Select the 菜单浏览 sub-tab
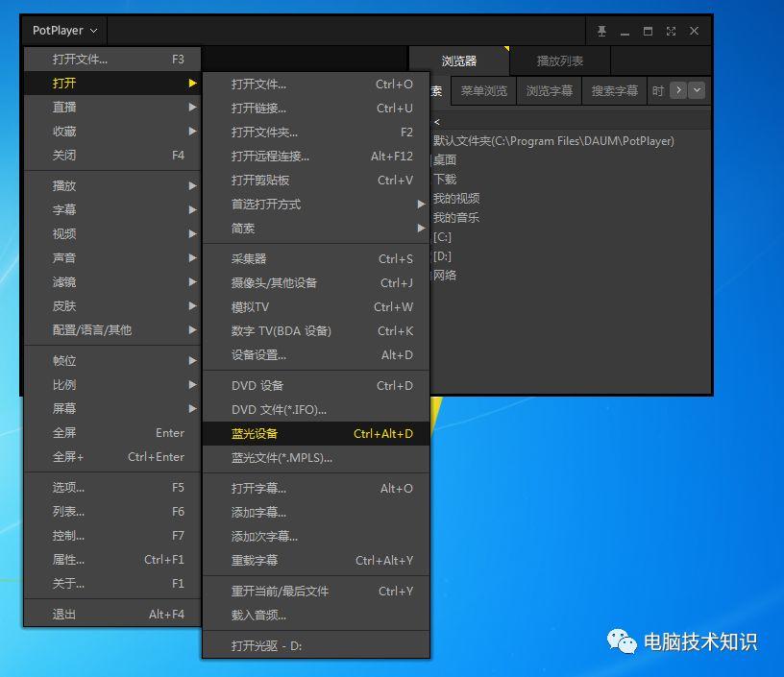This screenshot has width=784, height=677. click(x=483, y=91)
